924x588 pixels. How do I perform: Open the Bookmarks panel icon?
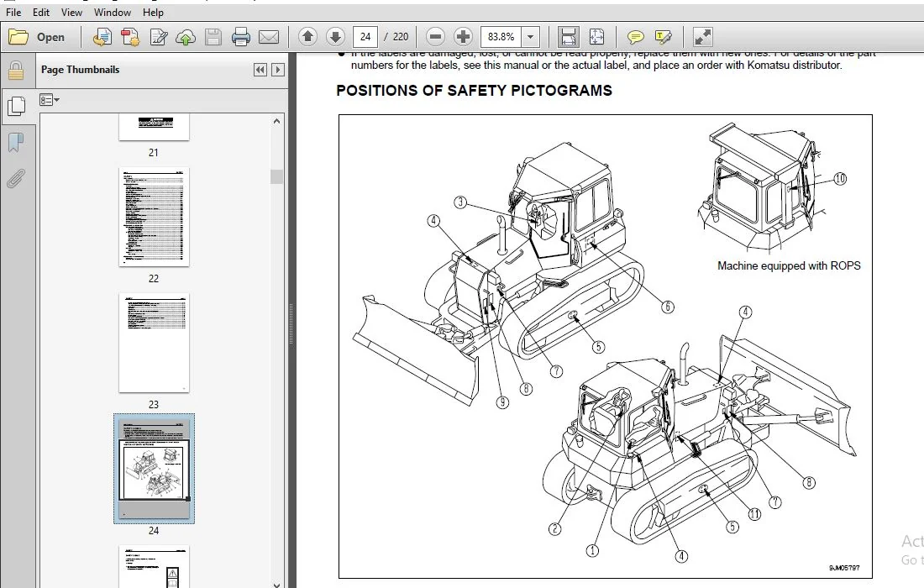[x=16, y=142]
